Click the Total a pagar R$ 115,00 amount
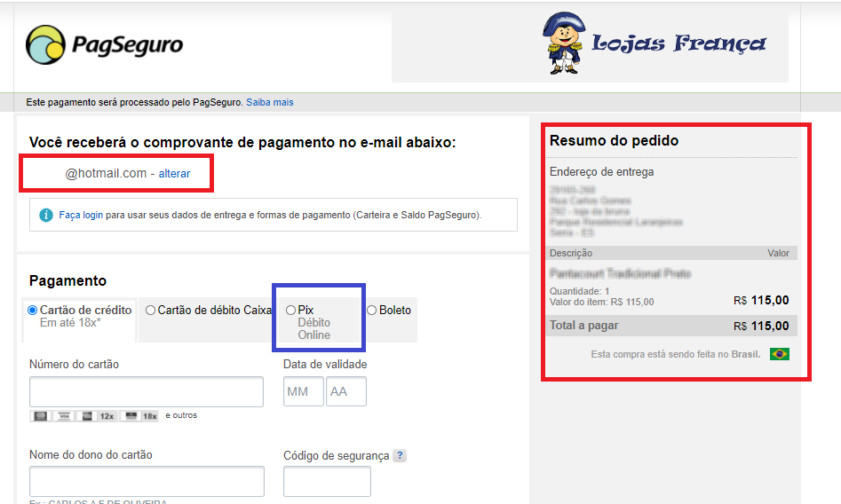 (761, 326)
